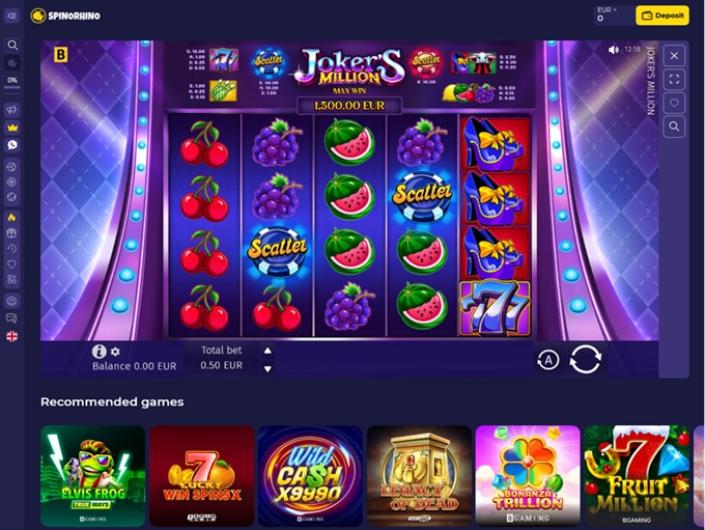The width and height of the screenshot is (705, 530).
Task: Spin the reels
Action: click(585, 359)
